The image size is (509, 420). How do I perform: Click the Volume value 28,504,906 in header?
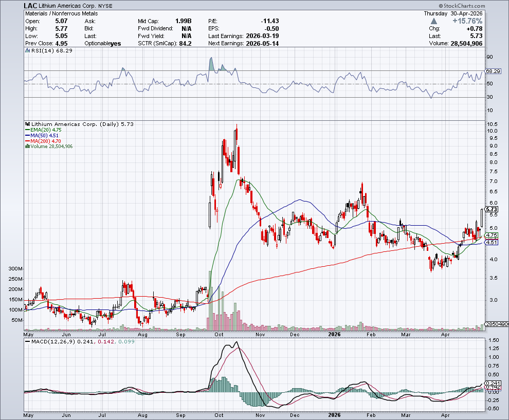(466, 44)
